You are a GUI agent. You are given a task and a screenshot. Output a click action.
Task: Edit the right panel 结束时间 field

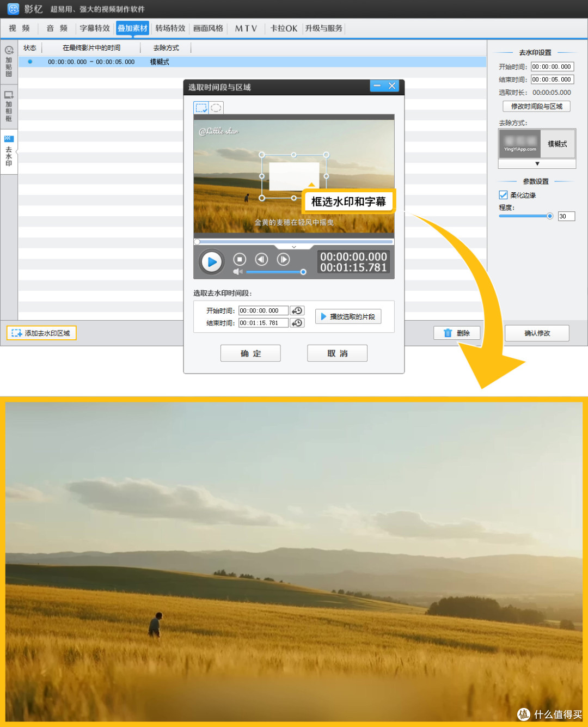552,80
